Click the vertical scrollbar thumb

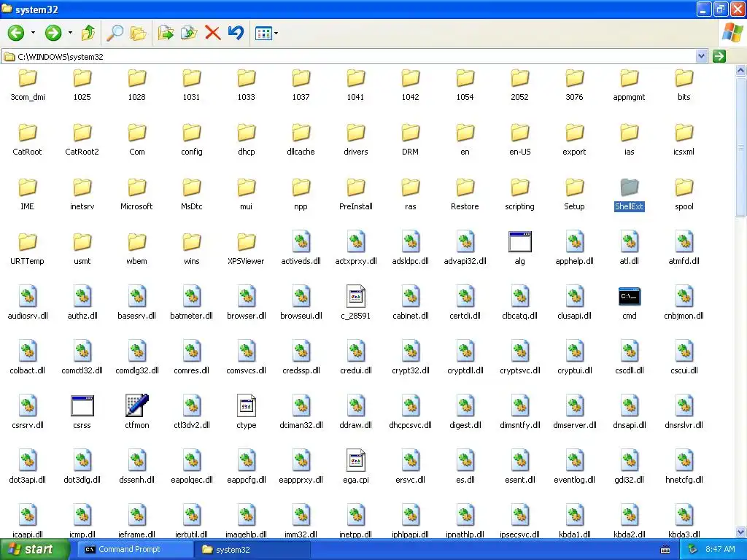click(x=741, y=147)
